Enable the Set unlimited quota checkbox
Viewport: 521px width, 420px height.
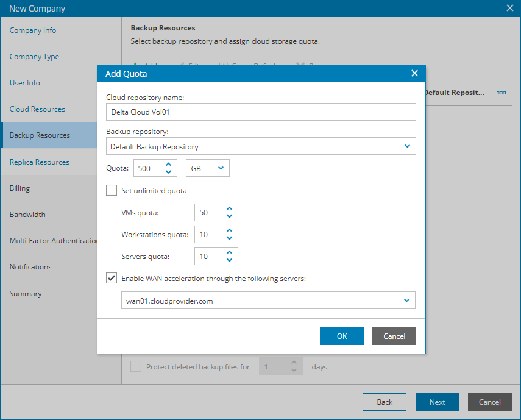click(x=112, y=190)
